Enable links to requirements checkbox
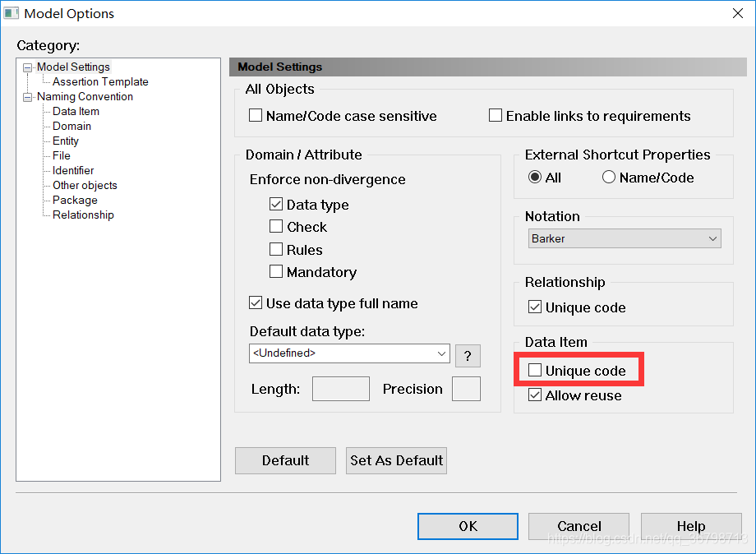 pos(496,116)
